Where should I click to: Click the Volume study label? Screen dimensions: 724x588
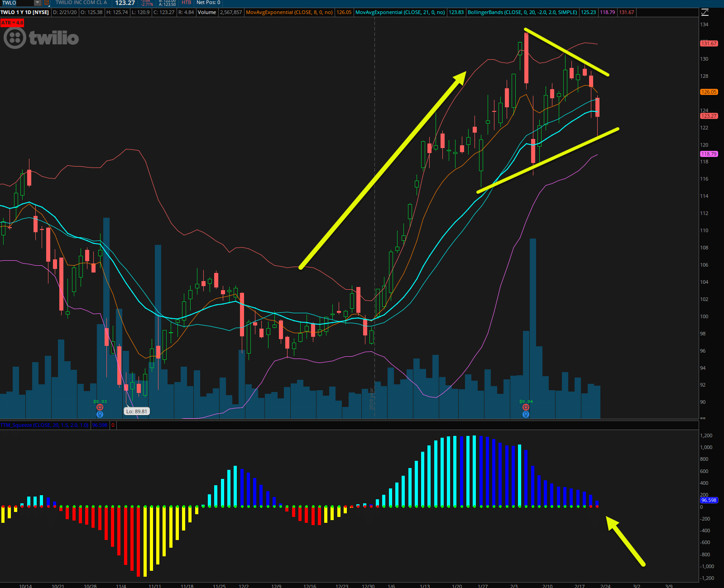[x=206, y=12]
